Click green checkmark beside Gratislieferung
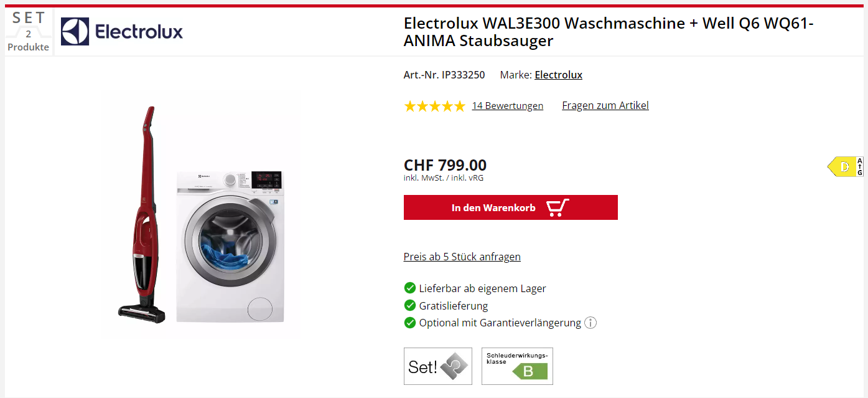Image resolution: width=868 pixels, height=398 pixels. click(x=409, y=305)
